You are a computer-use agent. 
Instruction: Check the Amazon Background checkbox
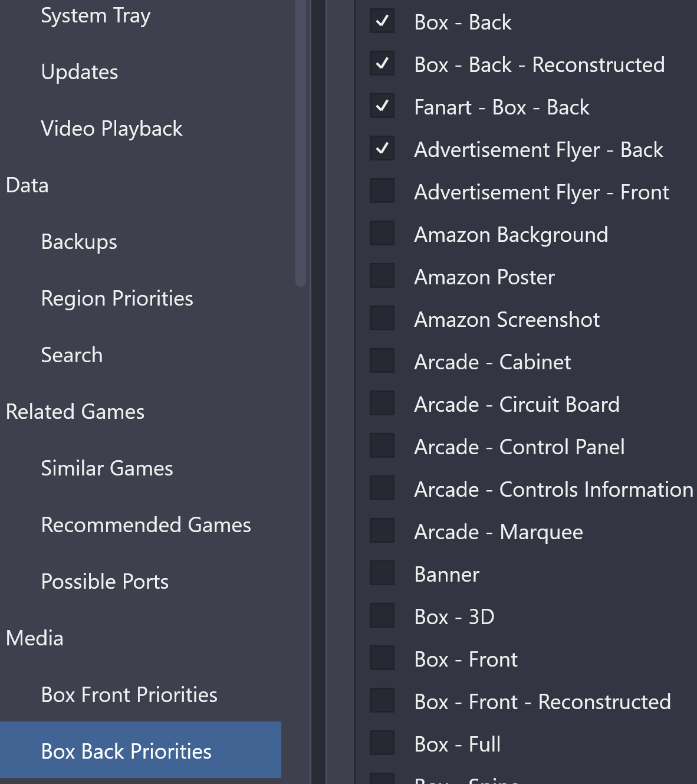[x=382, y=233]
